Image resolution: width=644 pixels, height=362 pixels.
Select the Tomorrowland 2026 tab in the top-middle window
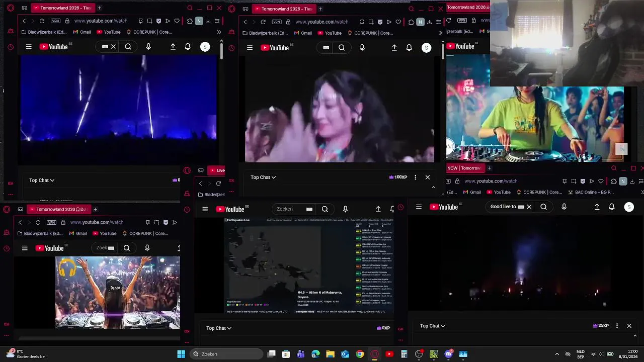tap(283, 9)
